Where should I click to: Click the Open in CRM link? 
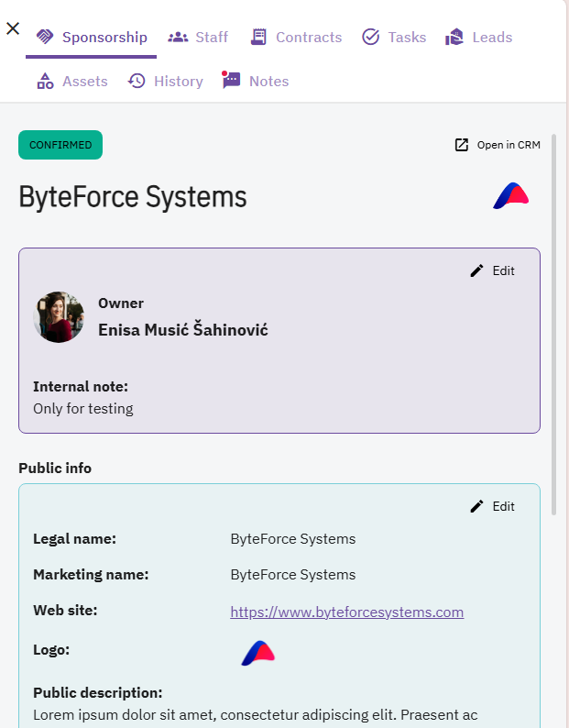click(x=498, y=145)
